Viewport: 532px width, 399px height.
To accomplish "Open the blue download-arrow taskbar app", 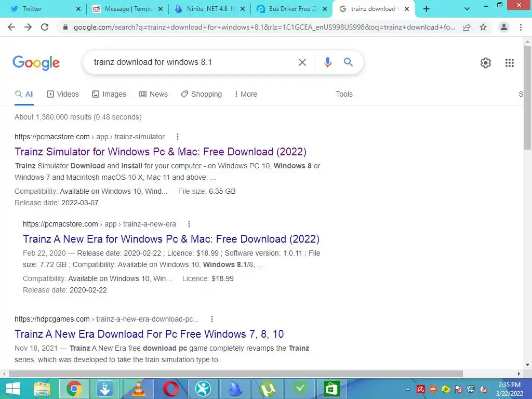I will coord(105,389).
